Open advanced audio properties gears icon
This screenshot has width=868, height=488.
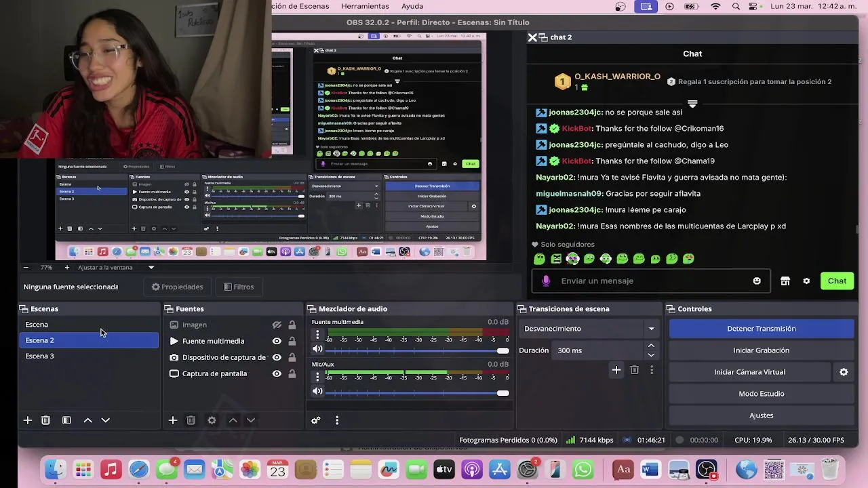[315, 420]
